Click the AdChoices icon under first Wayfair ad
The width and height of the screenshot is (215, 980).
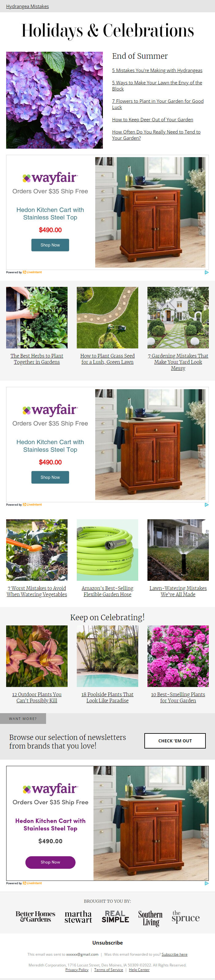[x=207, y=272]
